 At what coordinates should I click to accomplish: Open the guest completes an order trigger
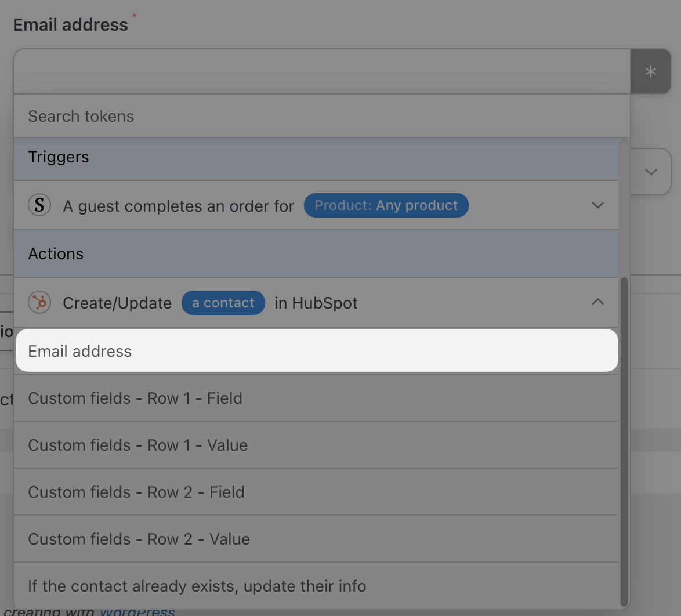coord(316,205)
